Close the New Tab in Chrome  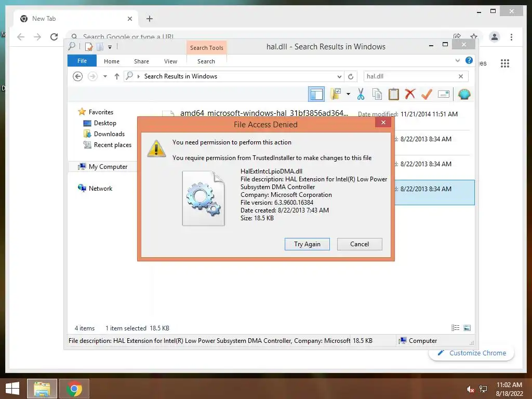point(129,19)
